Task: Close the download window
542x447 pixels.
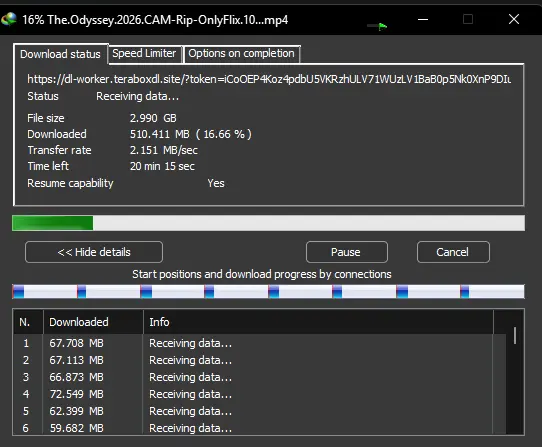Action: (514, 19)
